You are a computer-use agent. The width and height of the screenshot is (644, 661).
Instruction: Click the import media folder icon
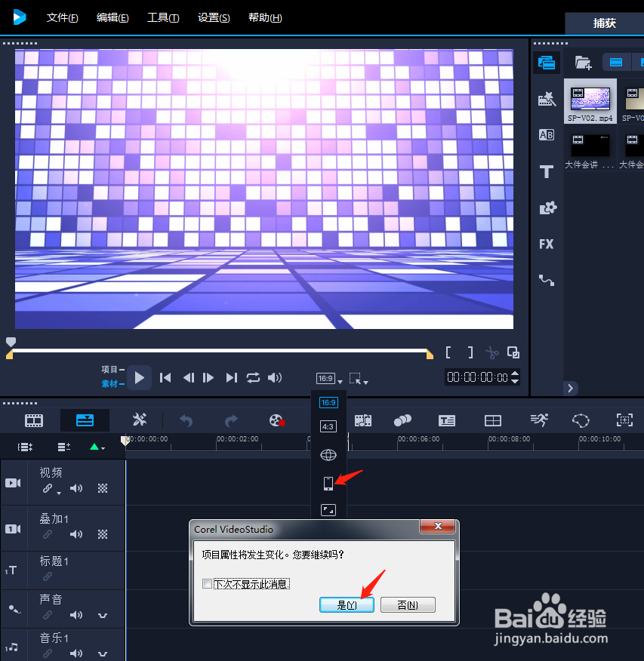pyautogui.click(x=584, y=63)
